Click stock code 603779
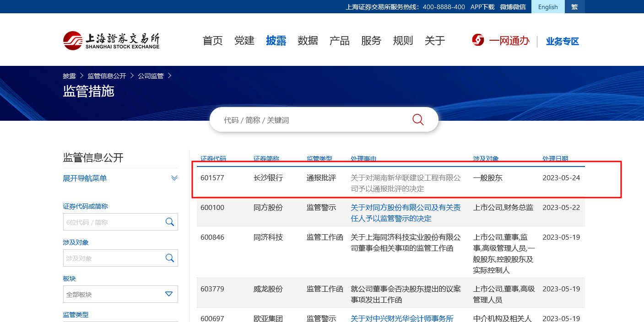 (212, 289)
